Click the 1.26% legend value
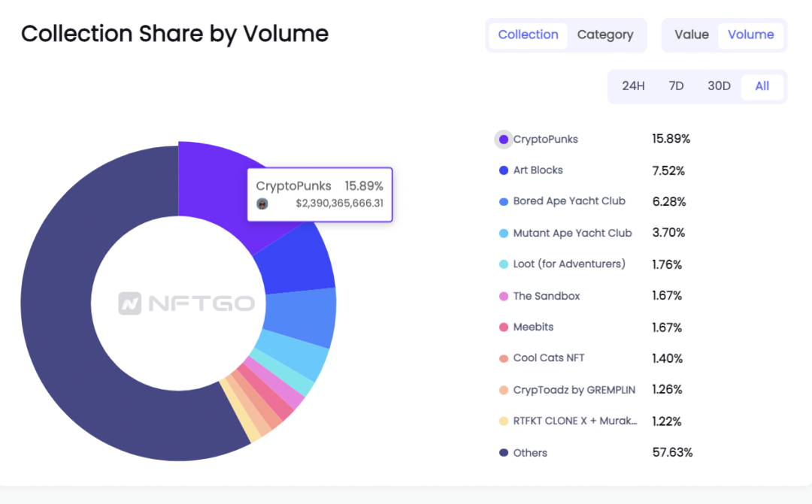This screenshot has width=812, height=504. (666, 390)
